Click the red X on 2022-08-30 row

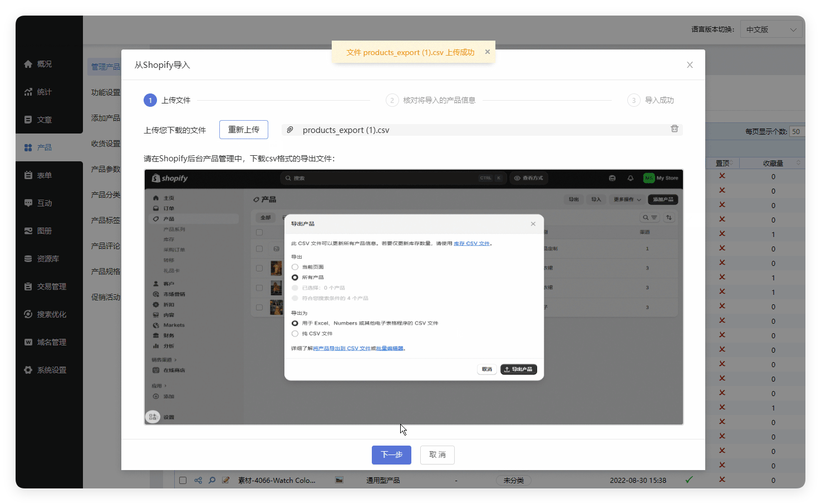(722, 480)
